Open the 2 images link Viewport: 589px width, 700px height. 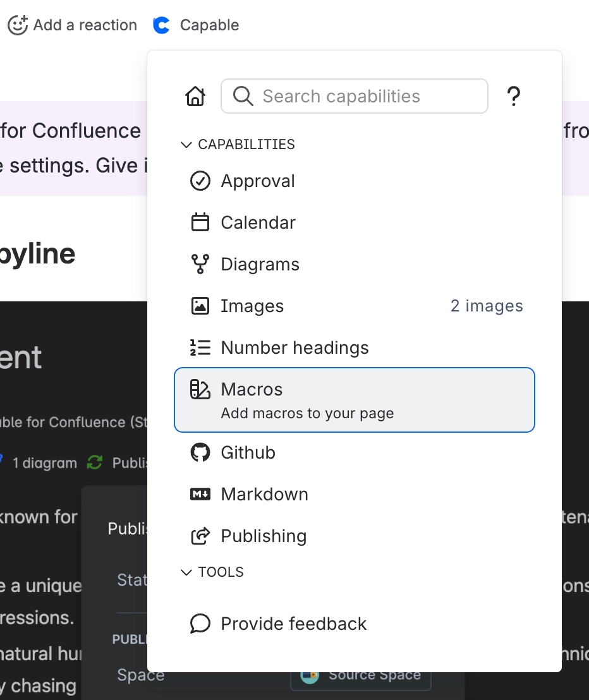[487, 306]
